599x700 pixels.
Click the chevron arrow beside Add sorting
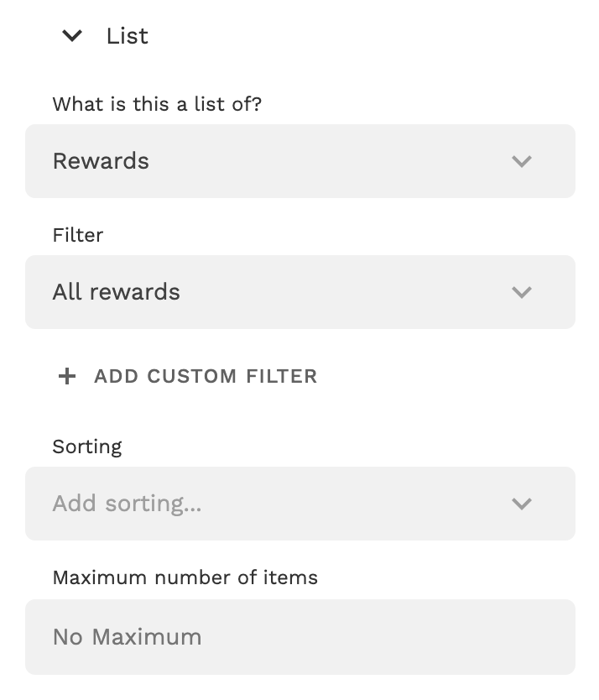[x=522, y=504]
